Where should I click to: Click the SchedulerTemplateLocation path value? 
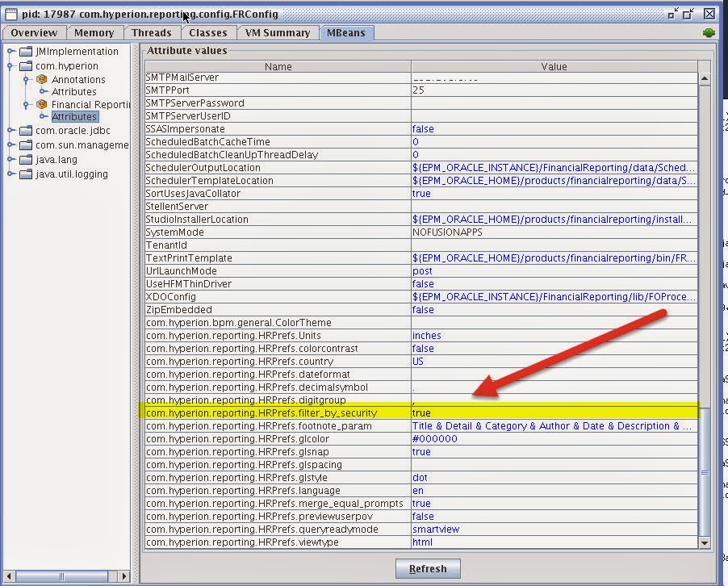[x=554, y=181]
